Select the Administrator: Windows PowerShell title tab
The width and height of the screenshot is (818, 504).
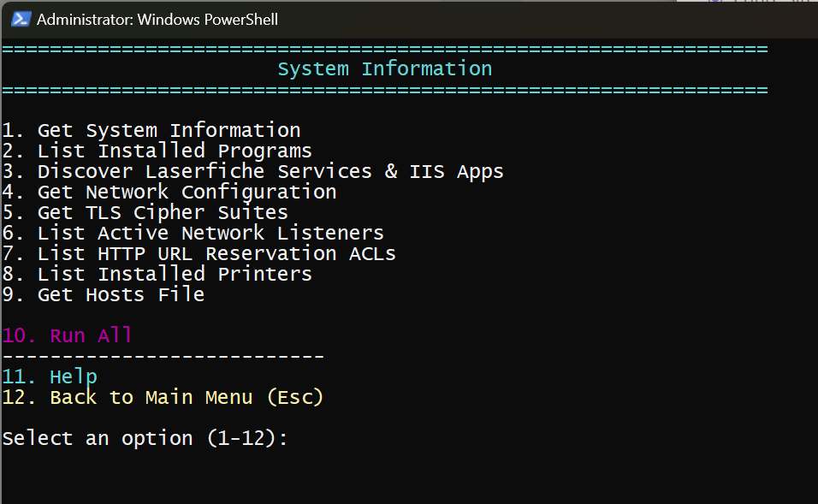[x=157, y=19]
